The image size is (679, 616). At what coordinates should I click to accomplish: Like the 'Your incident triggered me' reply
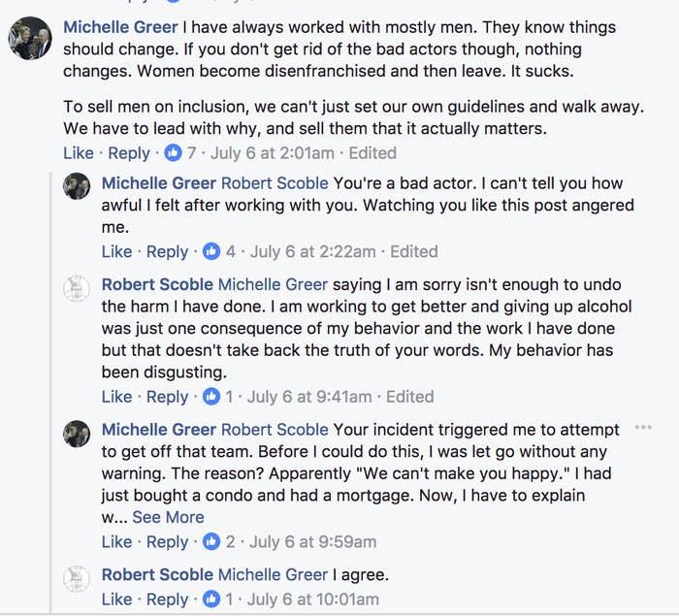pyautogui.click(x=116, y=542)
